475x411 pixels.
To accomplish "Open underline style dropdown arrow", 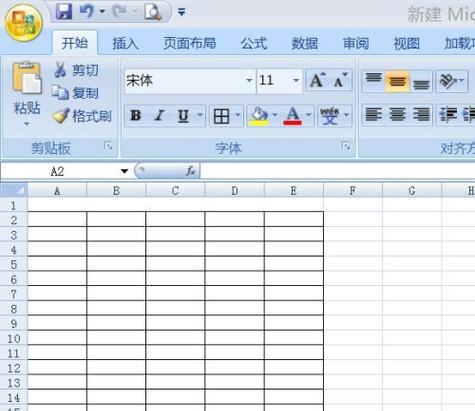I will pyautogui.click(x=200, y=115).
